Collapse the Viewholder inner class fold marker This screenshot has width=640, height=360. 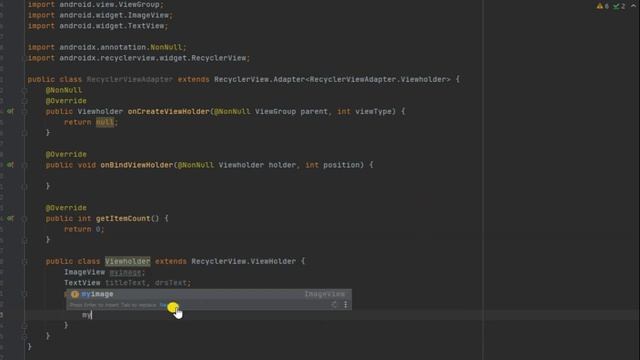24,262
